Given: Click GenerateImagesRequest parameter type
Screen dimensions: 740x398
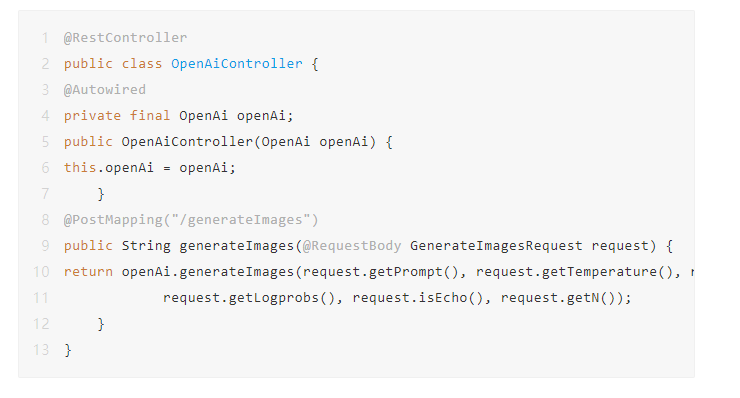Looking at the screenshot, I should tap(496, 246).
